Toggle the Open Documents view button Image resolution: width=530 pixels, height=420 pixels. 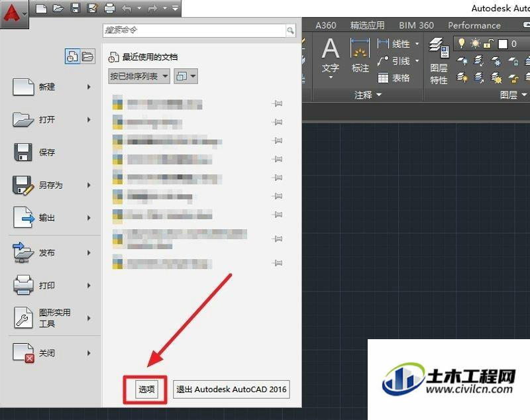click(87, 56)
